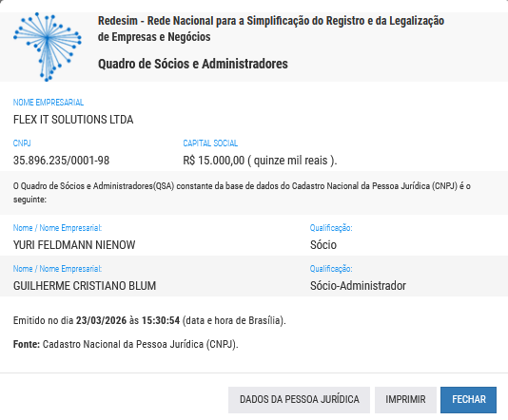Click the CAPITAL SOCIAL label
508x420 pixels.
click(x=210, y=143)
